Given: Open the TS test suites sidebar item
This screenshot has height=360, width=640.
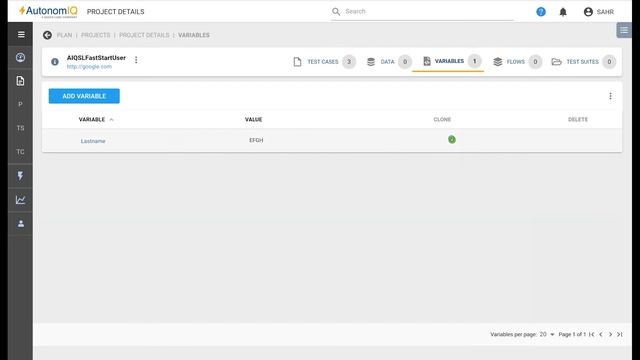Looking at the screenshot, I should point(20,128).
